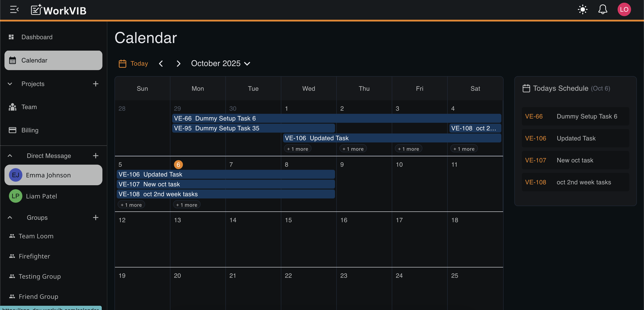The height and width of the screenshot is (310, 644).
Task: Go to next month arrow
Action: coord(178,64)
